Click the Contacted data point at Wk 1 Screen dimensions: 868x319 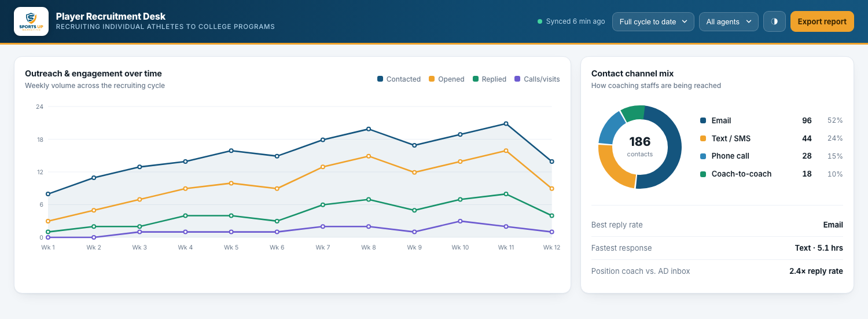48,194
